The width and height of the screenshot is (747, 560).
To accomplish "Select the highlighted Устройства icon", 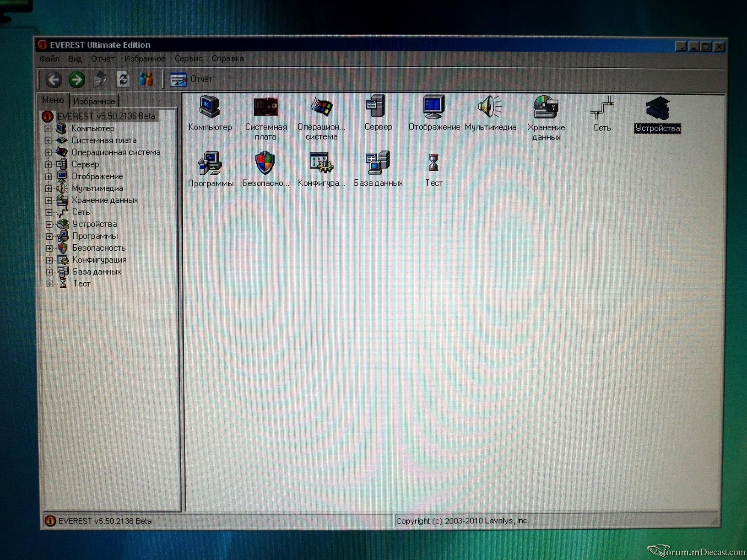I will (658, 114).
